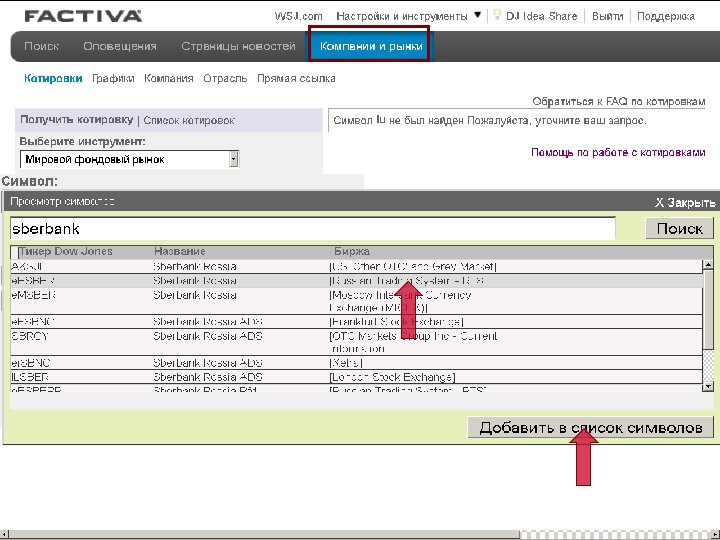Screen dimensions: 720x540
Task: Click Добавить в список символов button
Action: click(x=591, y=428)
